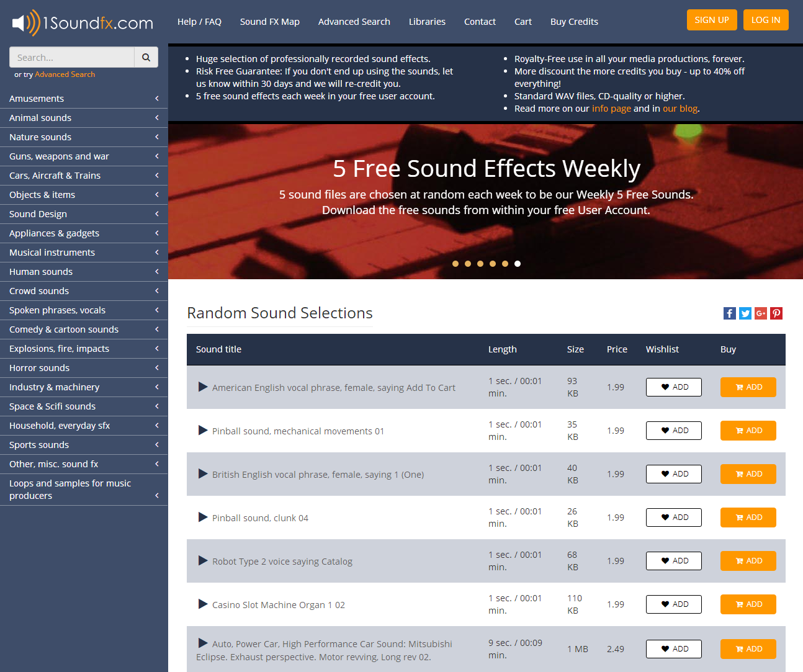Open Explosions, fire, impacts category
The height and width of the screenshot is (672, 803).
coord(84,349)
